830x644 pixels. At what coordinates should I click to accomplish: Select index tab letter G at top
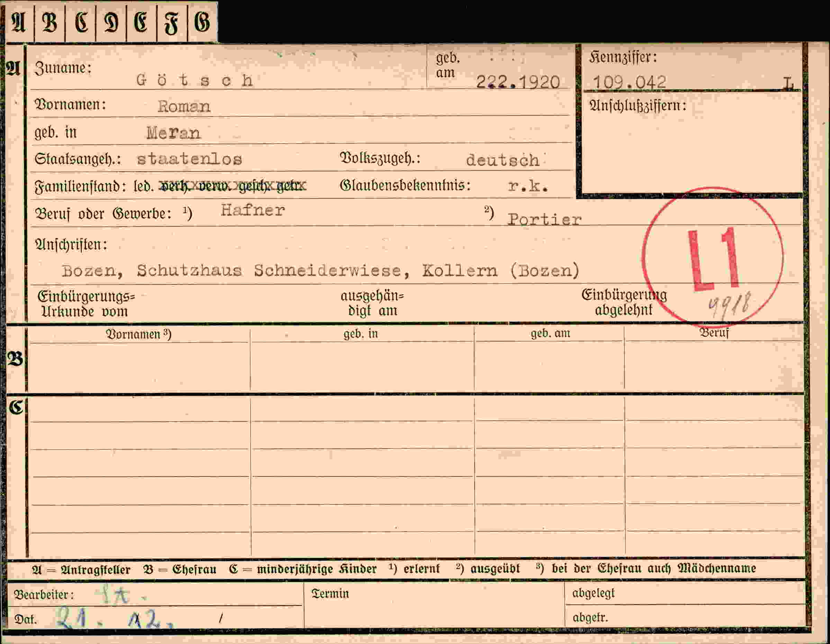(x=202, y=22)
